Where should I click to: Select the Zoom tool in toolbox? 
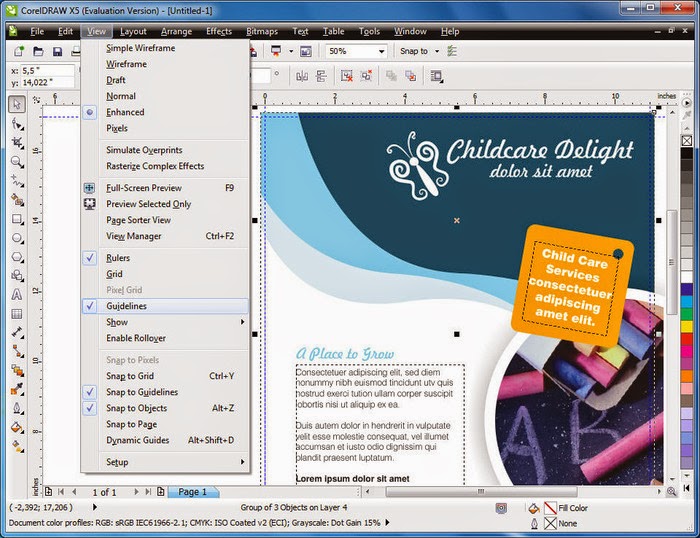coord(17,162)
